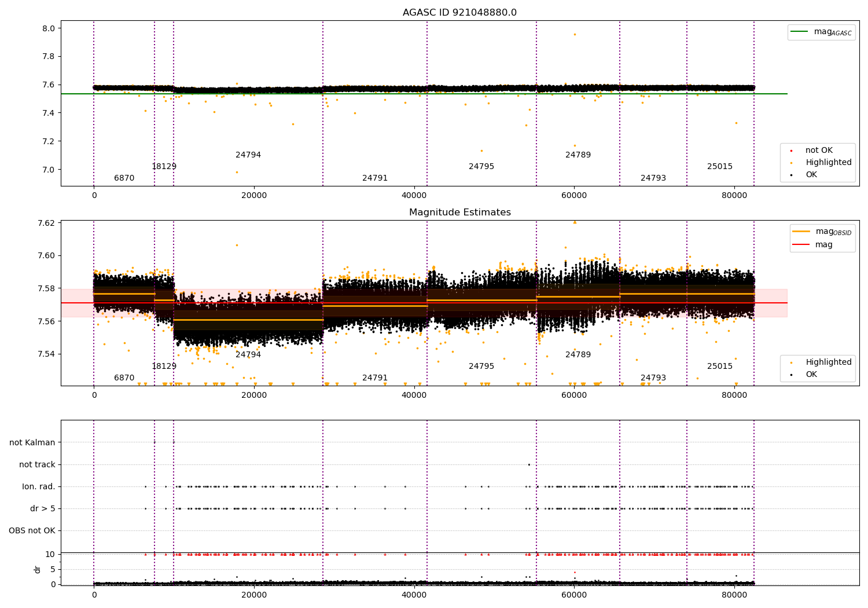Click OBSID label 24794 in top panel
Screen dimensions: 868x608
click(x=248, y=155)
